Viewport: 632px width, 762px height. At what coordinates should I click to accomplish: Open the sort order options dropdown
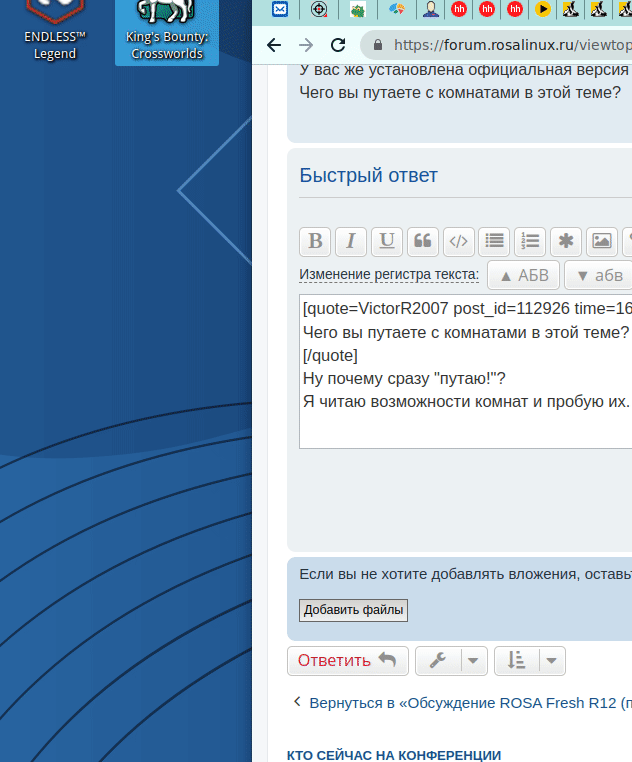coord(530,661)
